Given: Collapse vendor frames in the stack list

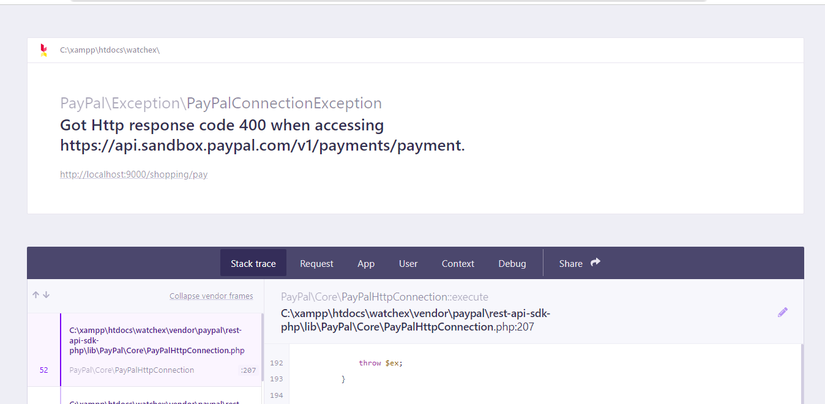Looking at the screenshot, I should [211, 296].
